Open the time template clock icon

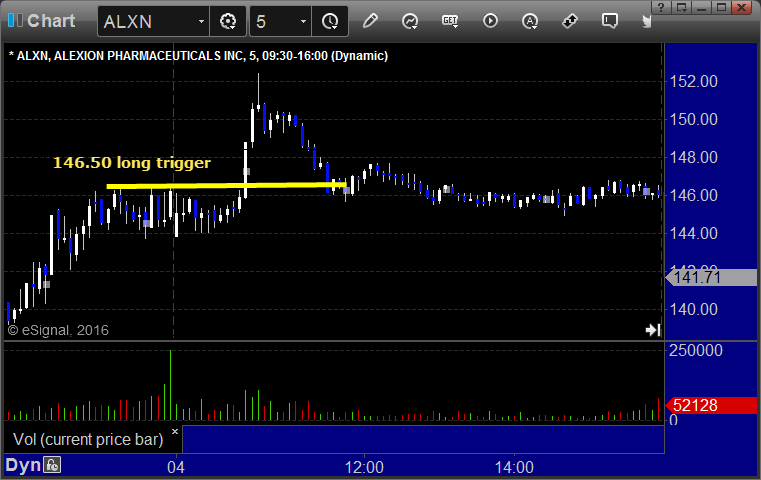(330, 21)
